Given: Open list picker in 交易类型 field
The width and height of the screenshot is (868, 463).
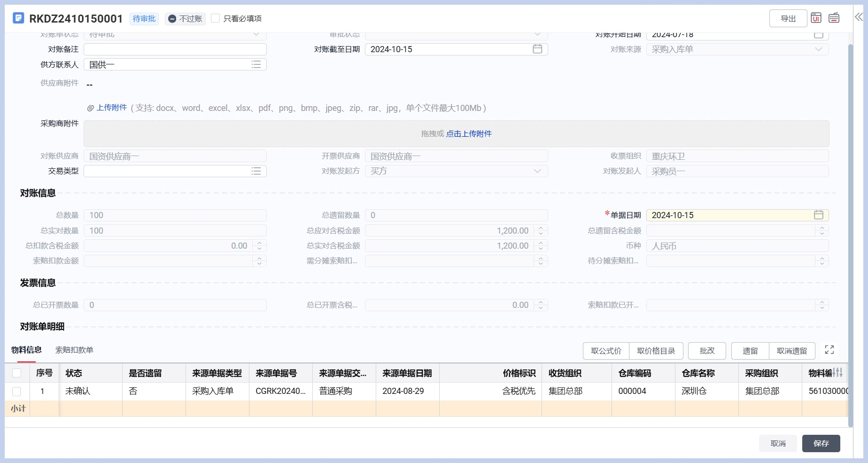Looking at the screenshot, I should 256,171.
